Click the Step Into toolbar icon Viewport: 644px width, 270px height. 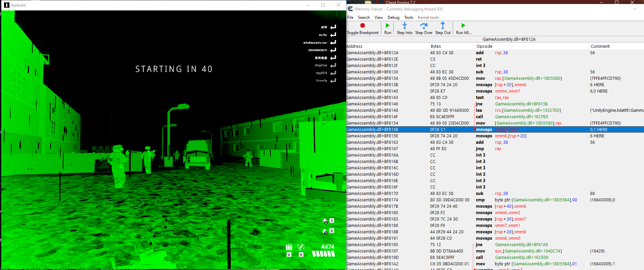pos(405,26)
